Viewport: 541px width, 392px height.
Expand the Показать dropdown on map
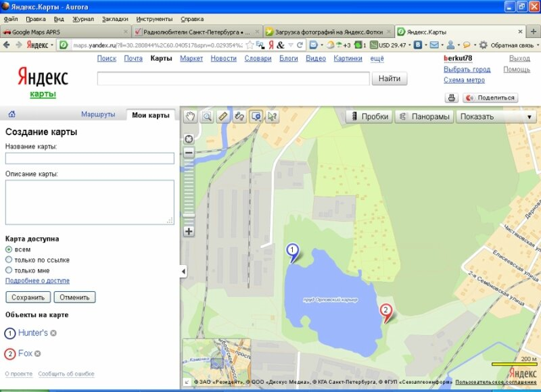tap(496, 116)
